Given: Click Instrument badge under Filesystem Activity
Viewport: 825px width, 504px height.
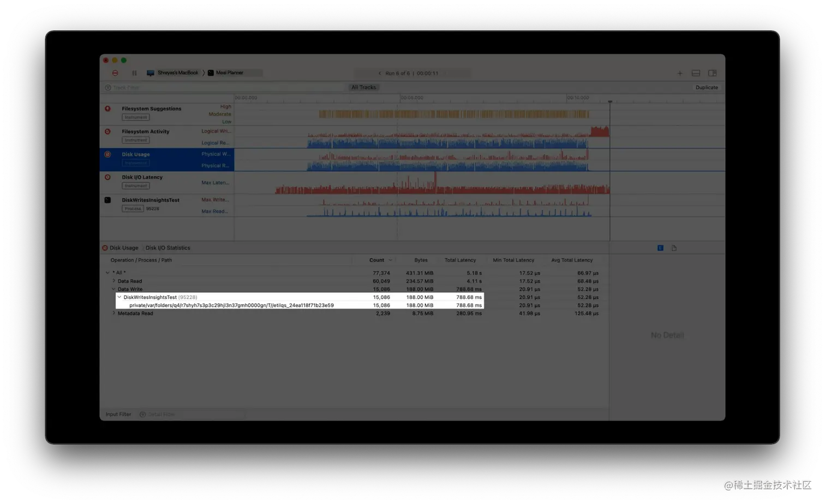Looking at the screenshot, I should (x=136, y=140).
